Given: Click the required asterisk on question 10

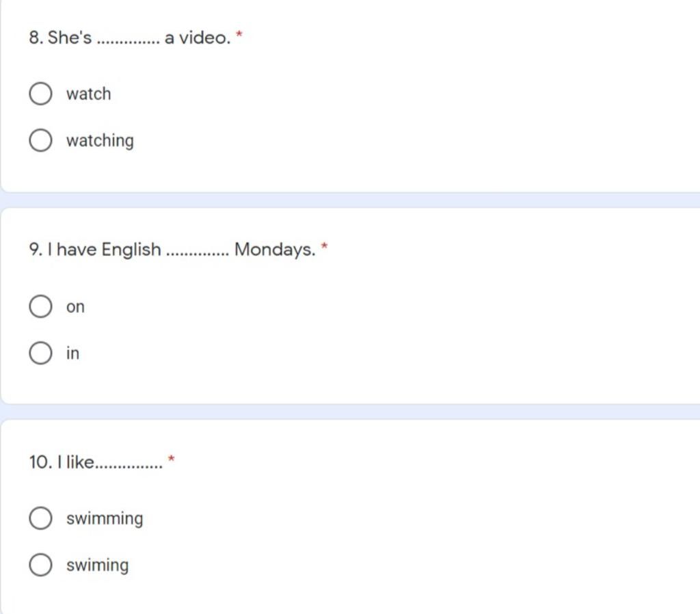Looking at the screenshot, I should pyautogui.click(x=172, y=459).
